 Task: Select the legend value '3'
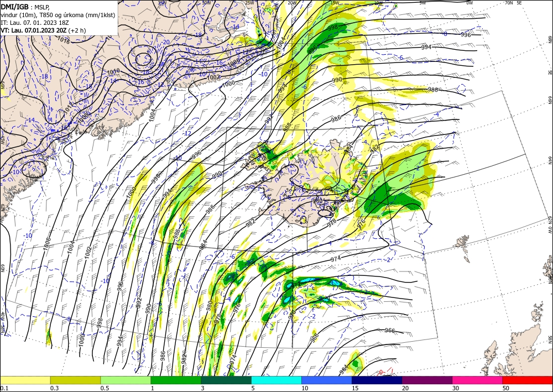coord(203,388)
